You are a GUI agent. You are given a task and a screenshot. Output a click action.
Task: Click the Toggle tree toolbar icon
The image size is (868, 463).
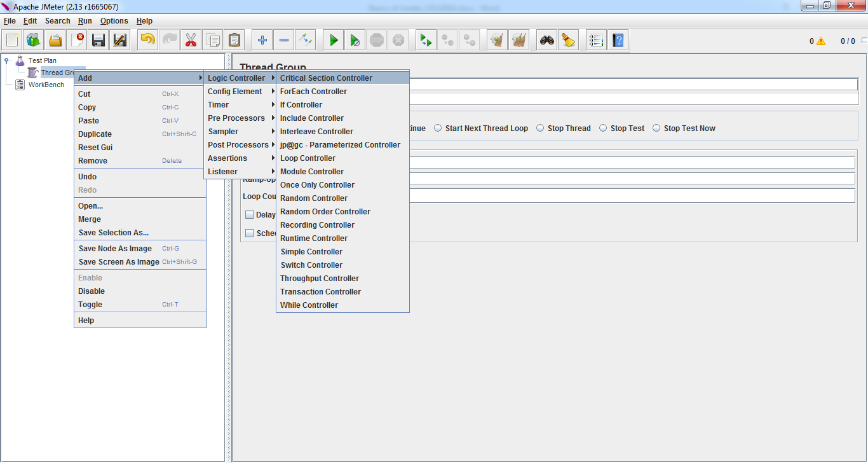pyautogui.click(x=305, y=40)
